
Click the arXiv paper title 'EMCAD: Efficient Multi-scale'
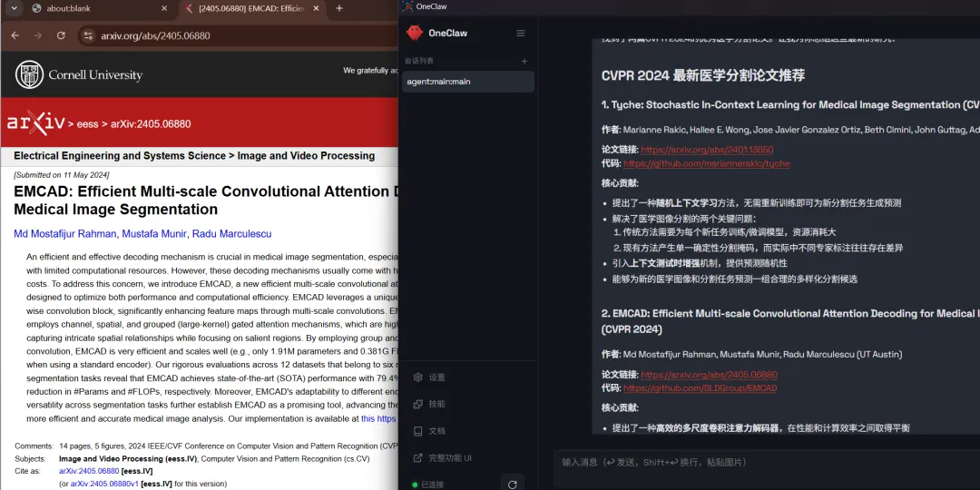(206, 200)
